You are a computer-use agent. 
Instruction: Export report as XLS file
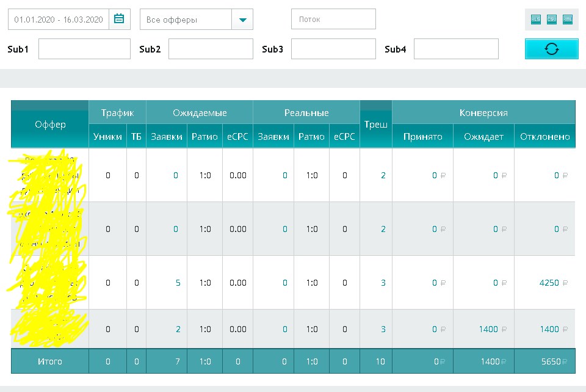pyautogui.click(x=536, y=20)
